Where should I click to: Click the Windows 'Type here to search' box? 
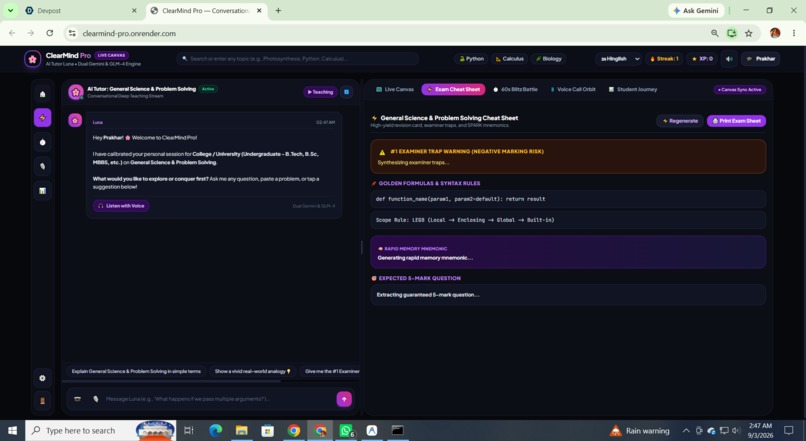[100, 431]
